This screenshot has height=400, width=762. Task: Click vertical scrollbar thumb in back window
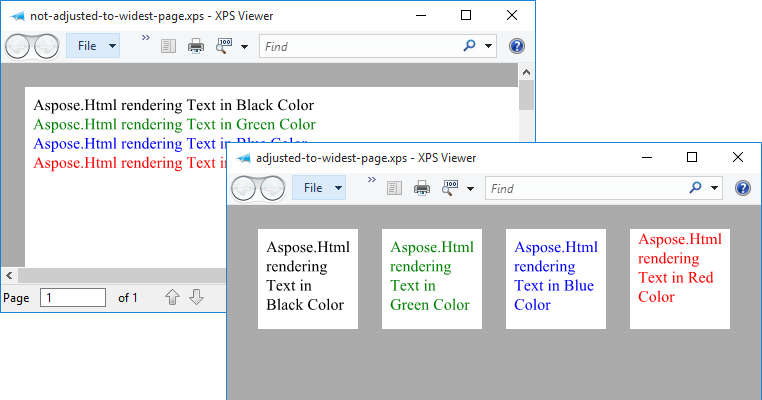[526, 95]
